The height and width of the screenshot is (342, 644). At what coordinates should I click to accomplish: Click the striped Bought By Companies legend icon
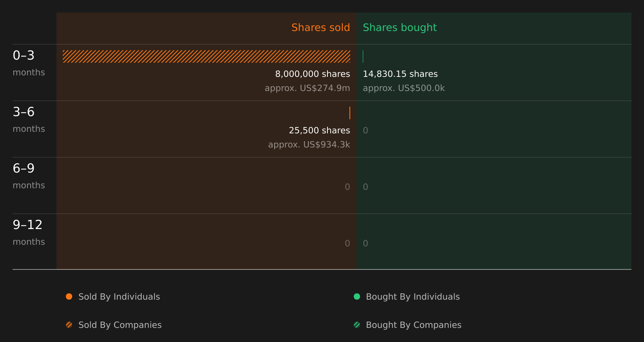tap(357, 325)
